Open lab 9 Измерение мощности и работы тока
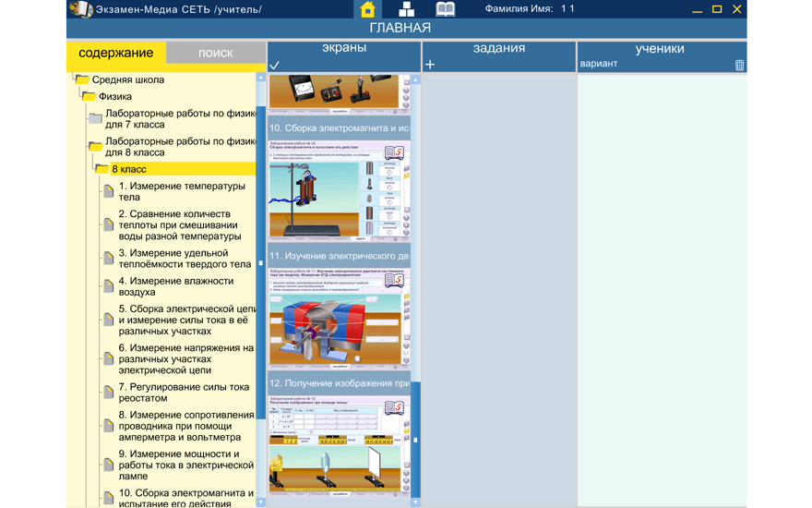Screen dimensions: 812x508 (x=186, y=465)
